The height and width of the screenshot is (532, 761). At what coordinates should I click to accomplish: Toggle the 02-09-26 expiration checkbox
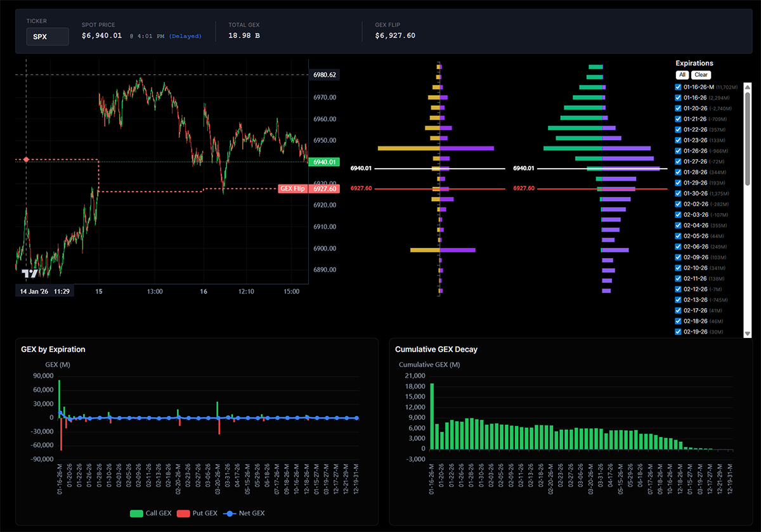click(678, 257)
